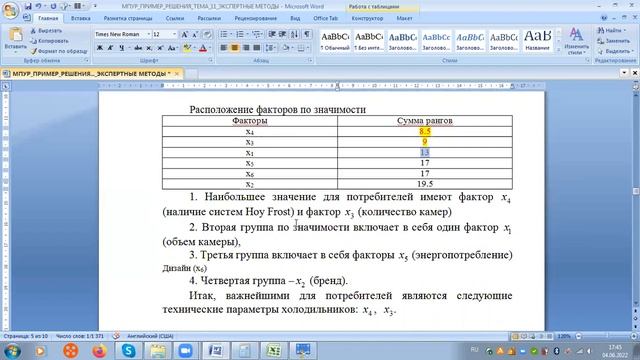Apply the Обычный style
This screenshot has height=360, width=640.
335,41
